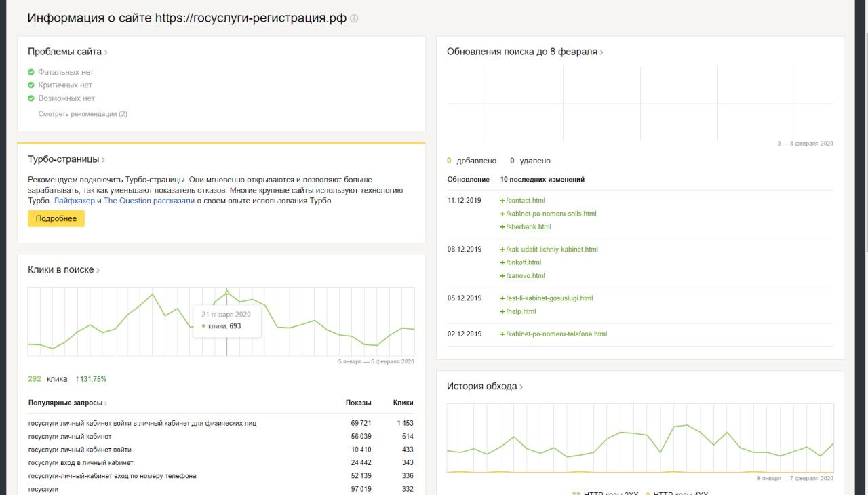
Task: Click the 02.12.2019 update date
Action: click(464, 334)
